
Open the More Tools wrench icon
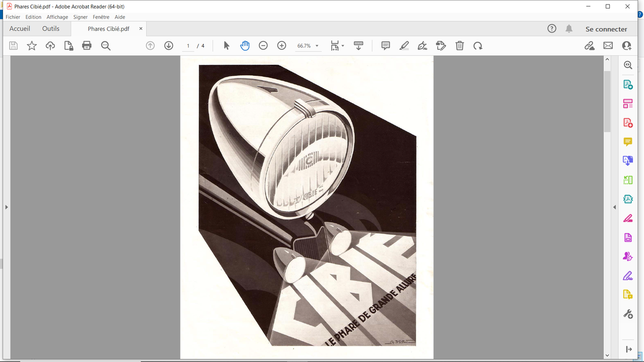point(628,314)
